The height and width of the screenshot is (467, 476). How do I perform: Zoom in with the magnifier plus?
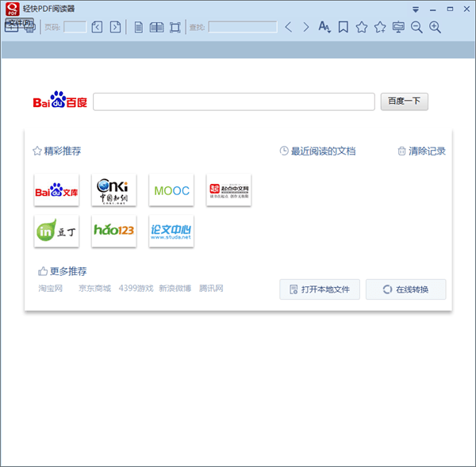(435, 27)
